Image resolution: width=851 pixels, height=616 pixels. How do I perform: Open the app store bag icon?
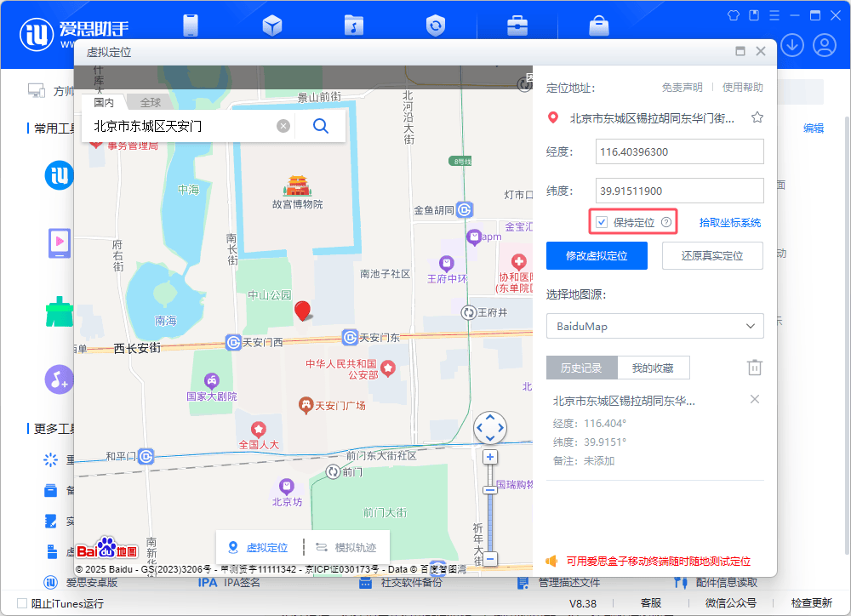pos(598,26)
